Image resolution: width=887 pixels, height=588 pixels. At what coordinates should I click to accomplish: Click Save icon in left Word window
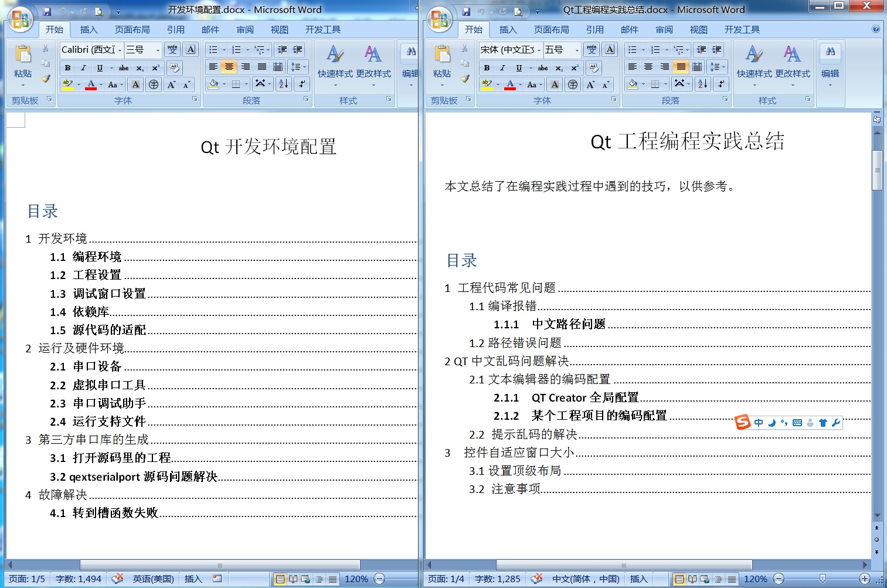point(47,11)
